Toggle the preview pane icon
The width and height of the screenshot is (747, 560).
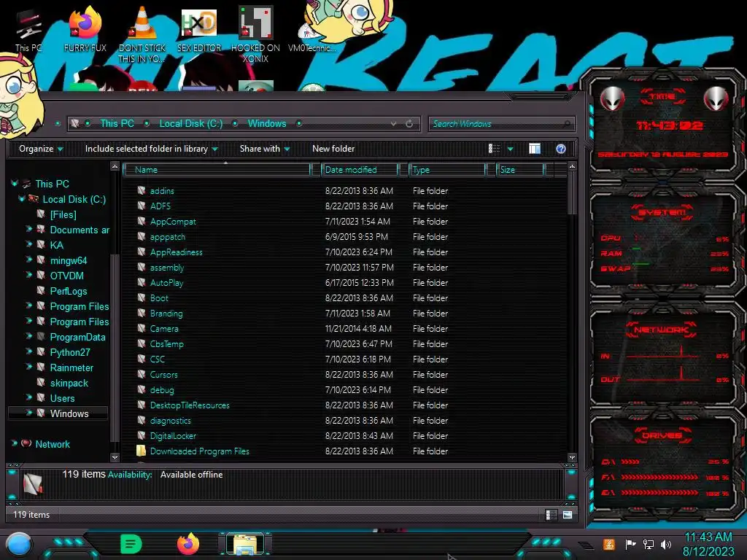point(535,149)
